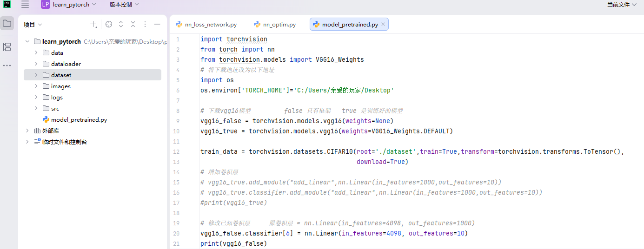644x249 pixels.
Task: Click line number 9 in gutter
Action: click(x=178, y=121)
